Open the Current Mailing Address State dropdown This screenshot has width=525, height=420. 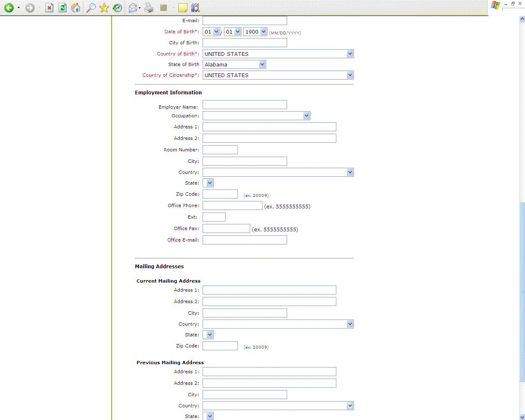pyautogui.click(x=210, y=335)
